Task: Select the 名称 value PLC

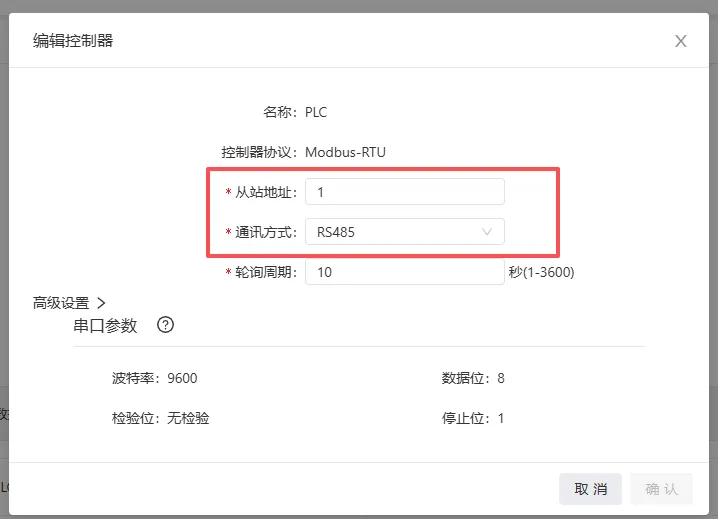Action: pyautogui.click(x=316, y=112)
